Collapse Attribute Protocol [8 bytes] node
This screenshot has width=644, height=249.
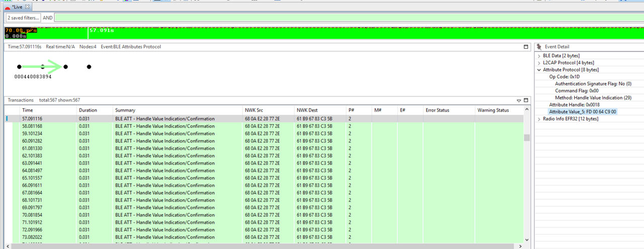point(539,69)
